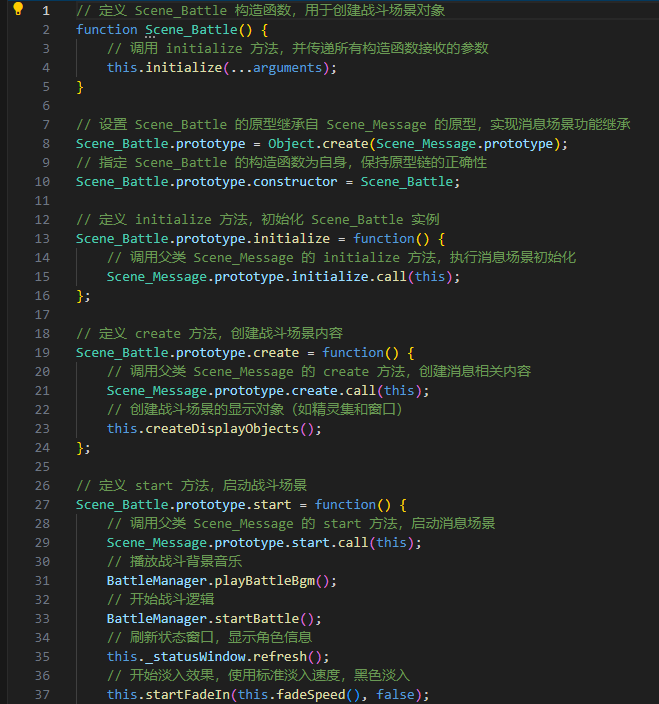Click line number 27 in the gutter
The image size is (659, 704).
[42, 505]
